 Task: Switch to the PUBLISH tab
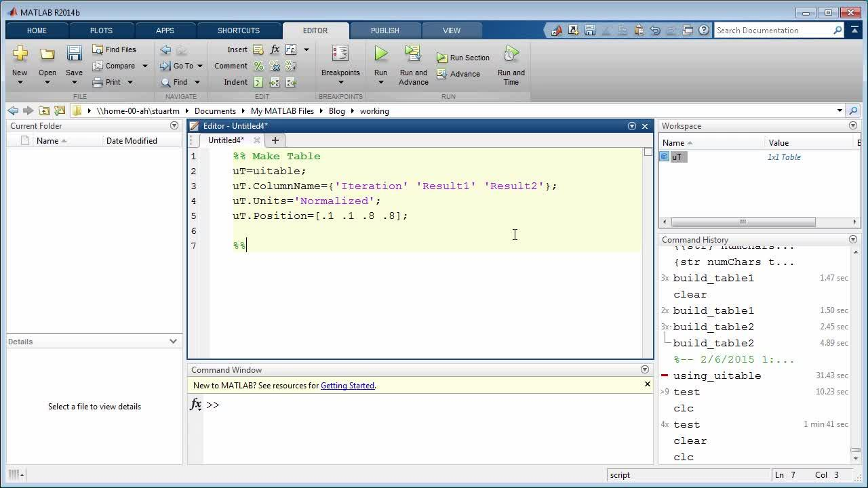[384, 30]
